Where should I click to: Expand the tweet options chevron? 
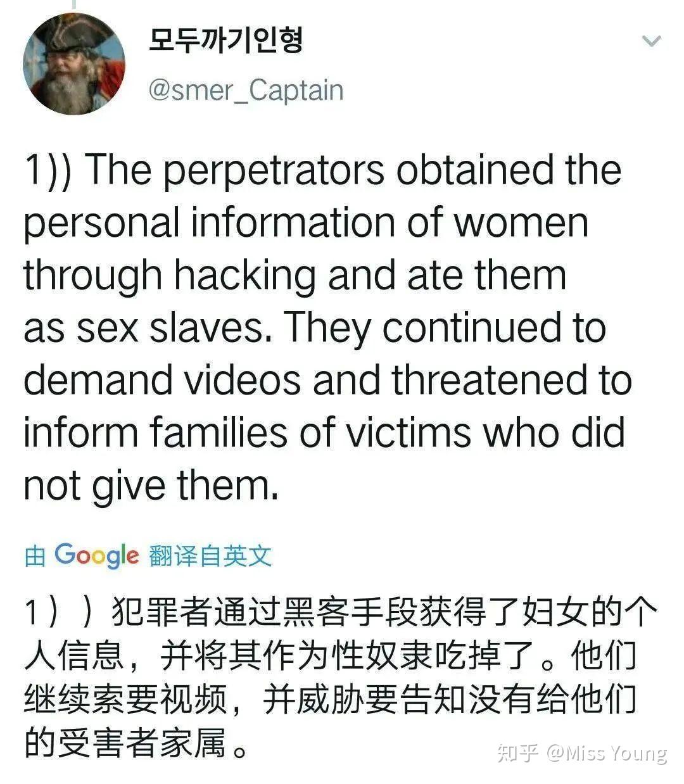(x=652, y=42)
